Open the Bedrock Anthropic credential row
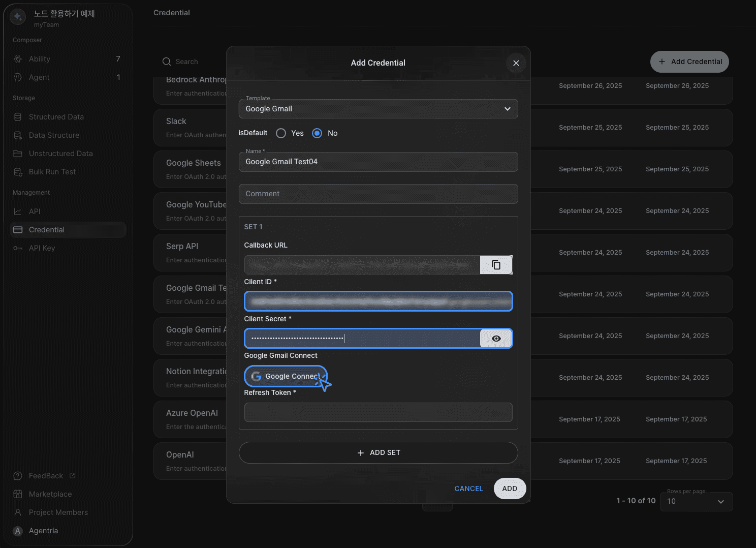This screenshot has width=756, height=548. (443, 90)
